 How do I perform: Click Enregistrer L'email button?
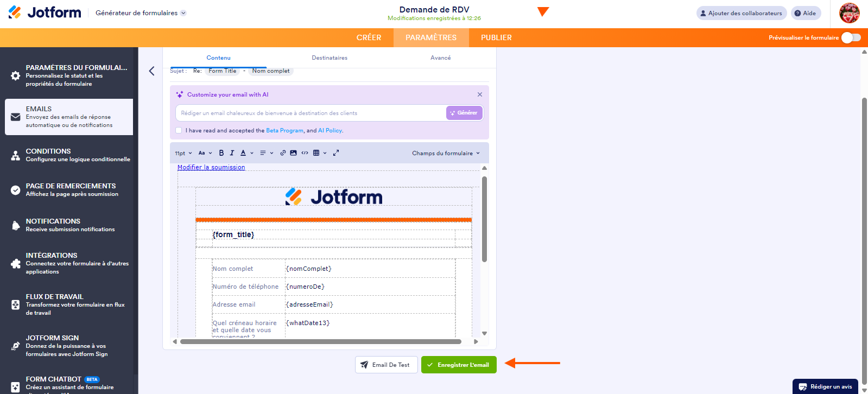click(459, 365)
